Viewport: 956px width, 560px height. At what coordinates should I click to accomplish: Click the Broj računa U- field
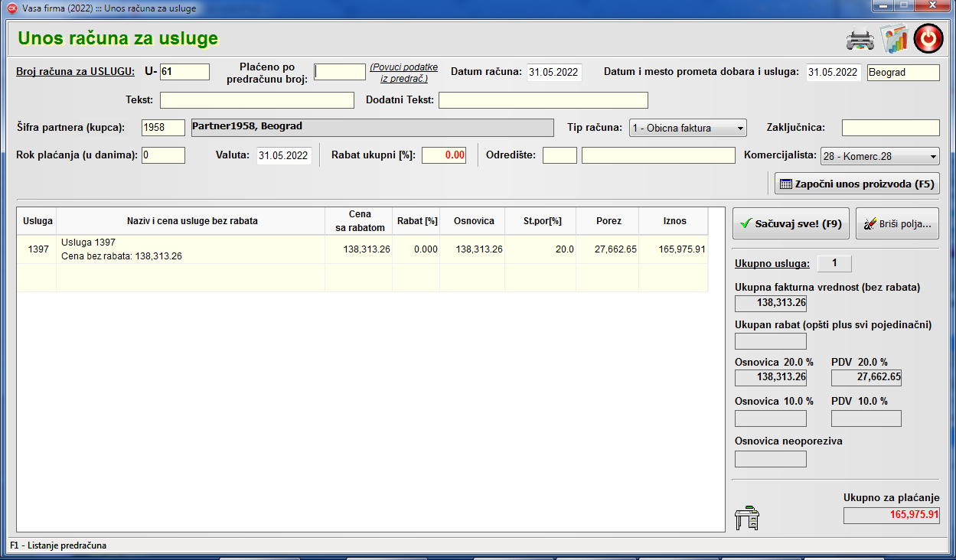click(184, 72)
